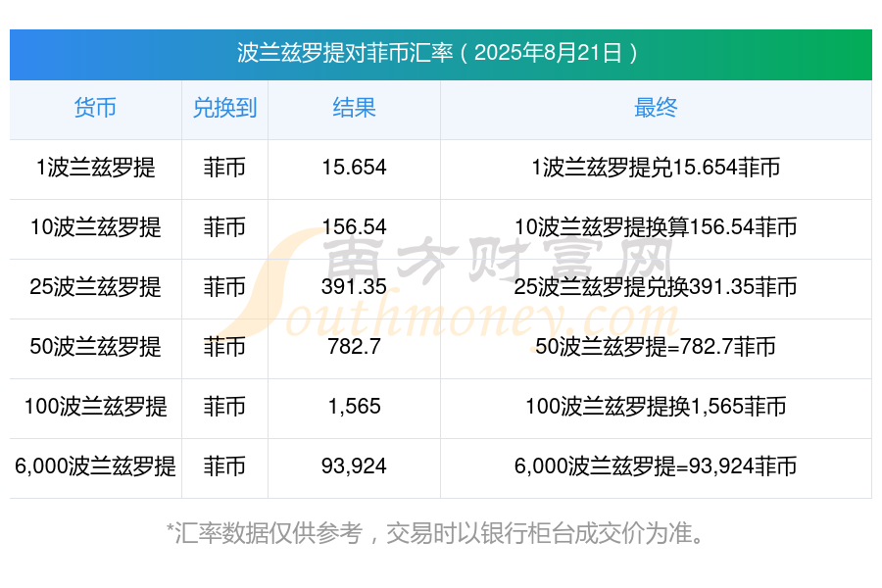The image size is (882, 588).
Task: Select the 50波兰兹罗提 cell
Action: [95, 347]
